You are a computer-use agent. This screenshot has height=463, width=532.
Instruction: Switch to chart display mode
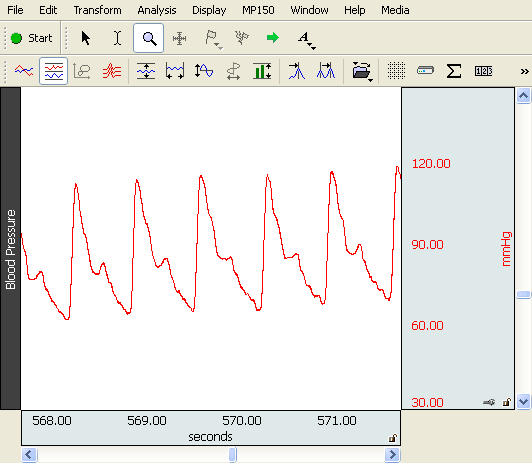tap(54, 71)
